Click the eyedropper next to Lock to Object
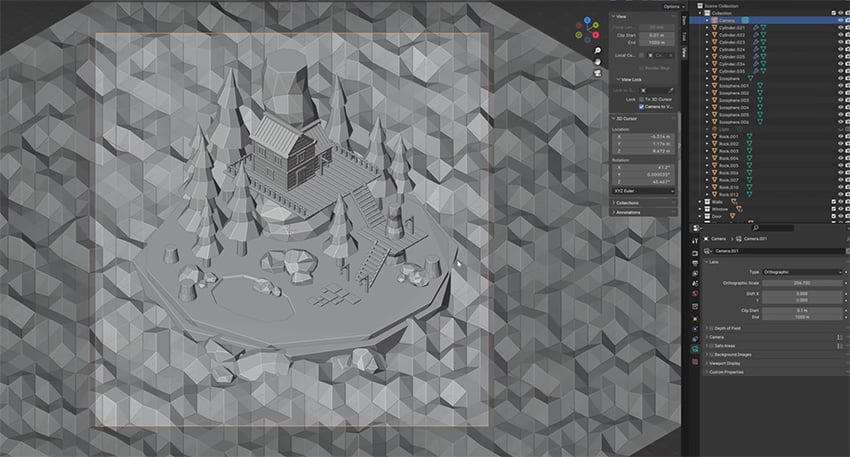 pyautogui.click(x=671, y=91)
